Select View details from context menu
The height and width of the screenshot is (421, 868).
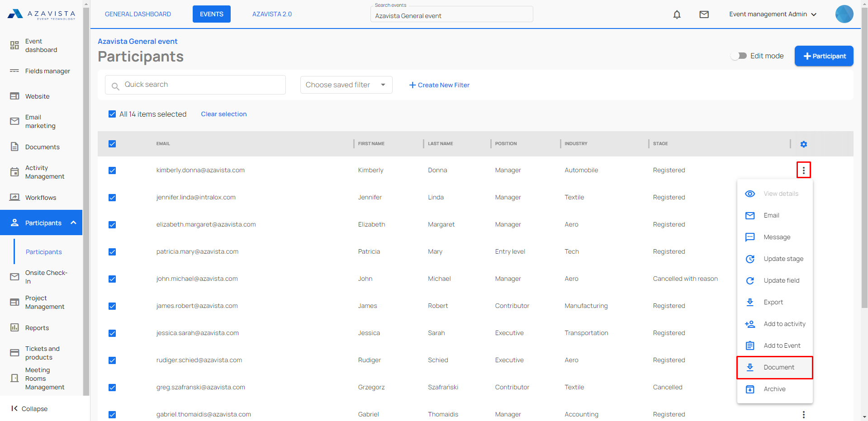[x=775, y=194]
